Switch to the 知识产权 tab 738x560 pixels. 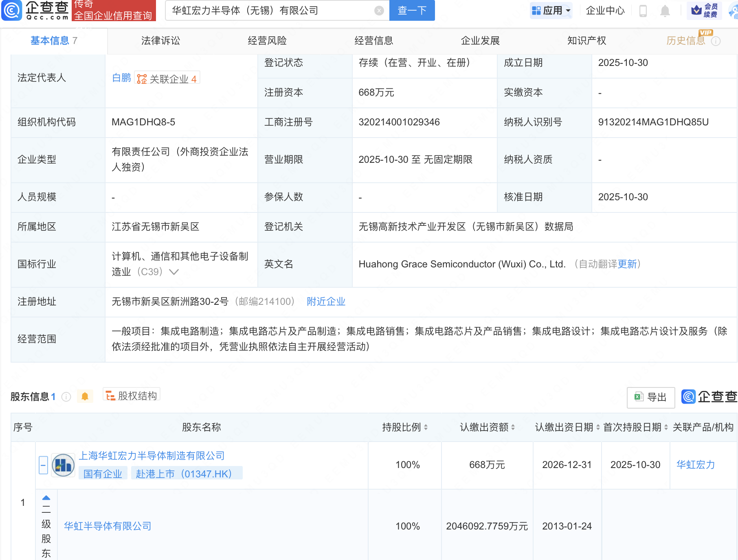[586, 41]
